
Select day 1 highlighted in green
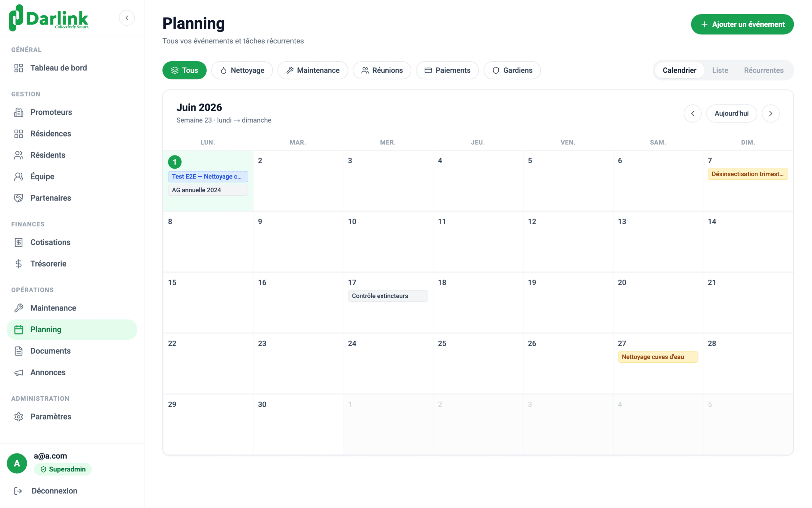[x=175, y=162]
